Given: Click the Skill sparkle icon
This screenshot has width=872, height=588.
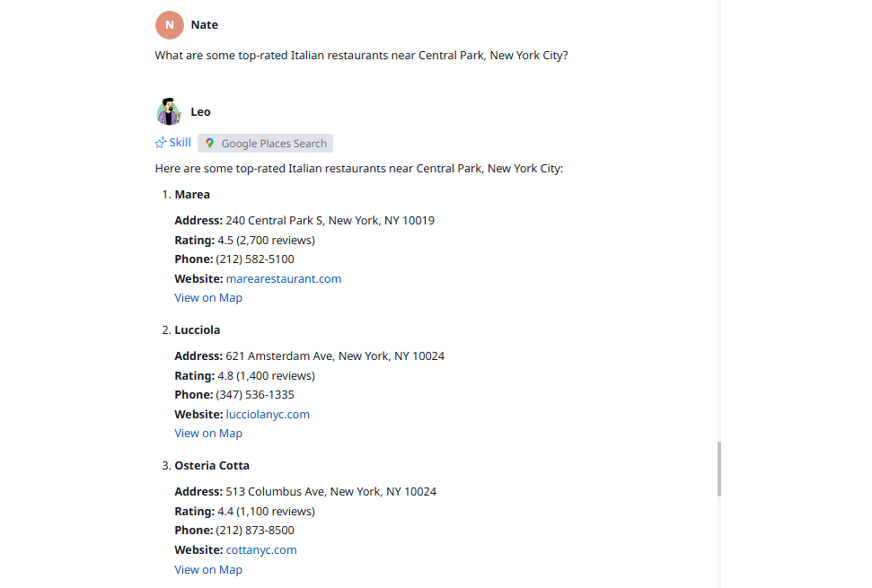Looking at the screenshot, I should click(x=161, y=143).
